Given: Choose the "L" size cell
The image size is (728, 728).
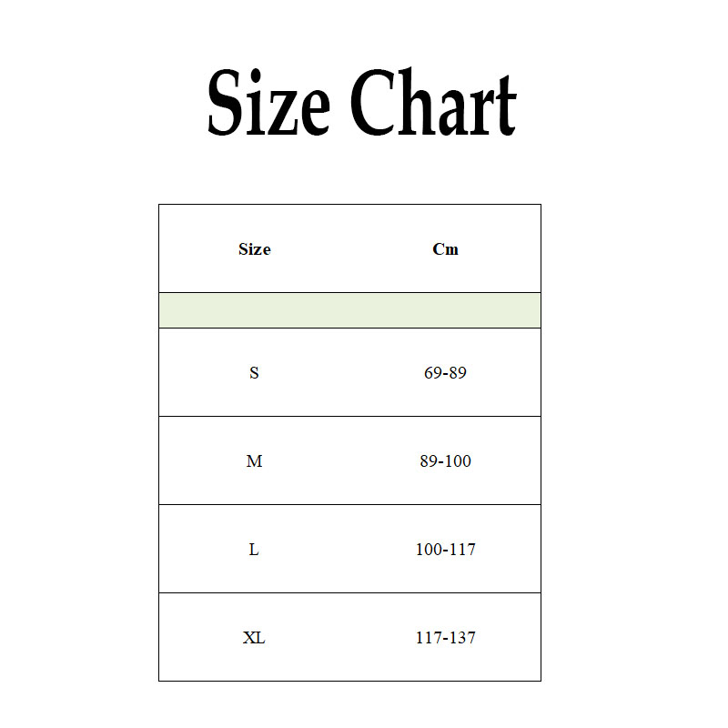Looking at the screenshot, I should (x=254, y=550).
